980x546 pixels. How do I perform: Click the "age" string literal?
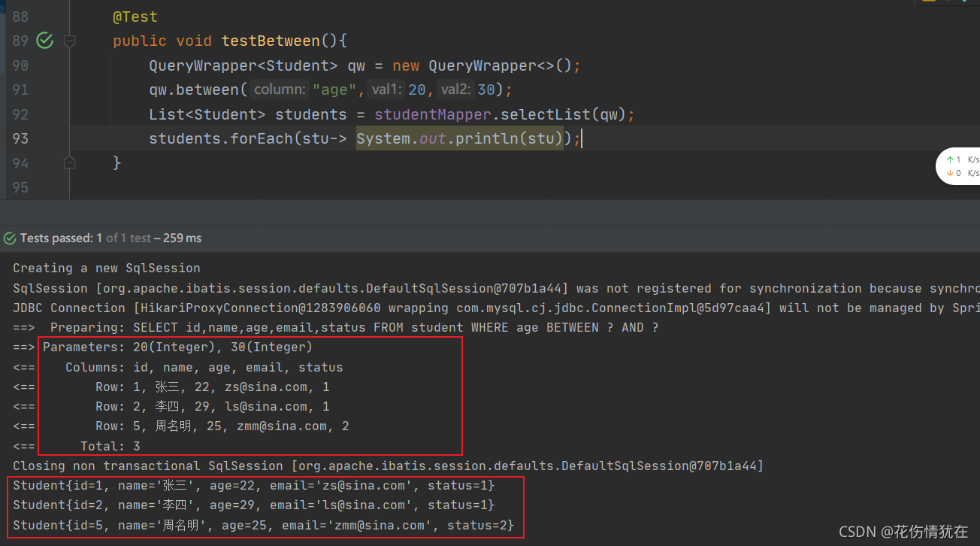coord(334,90)
